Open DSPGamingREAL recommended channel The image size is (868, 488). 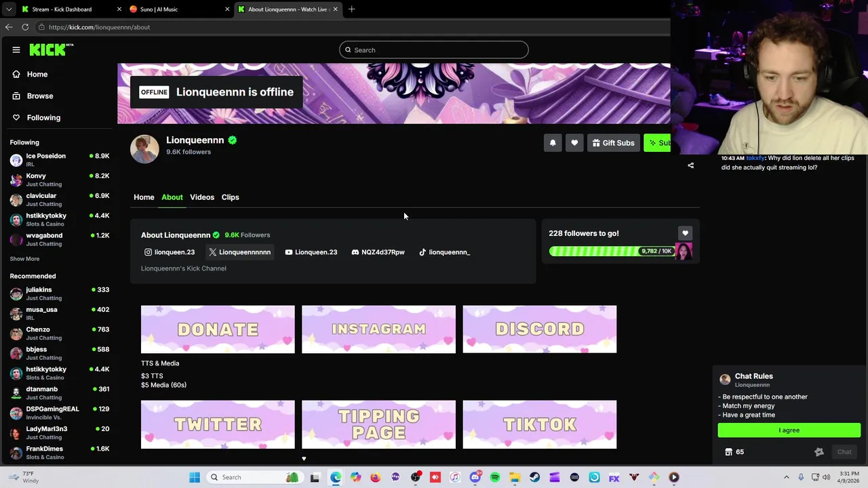pyautogui.click(x=60, y=413)
